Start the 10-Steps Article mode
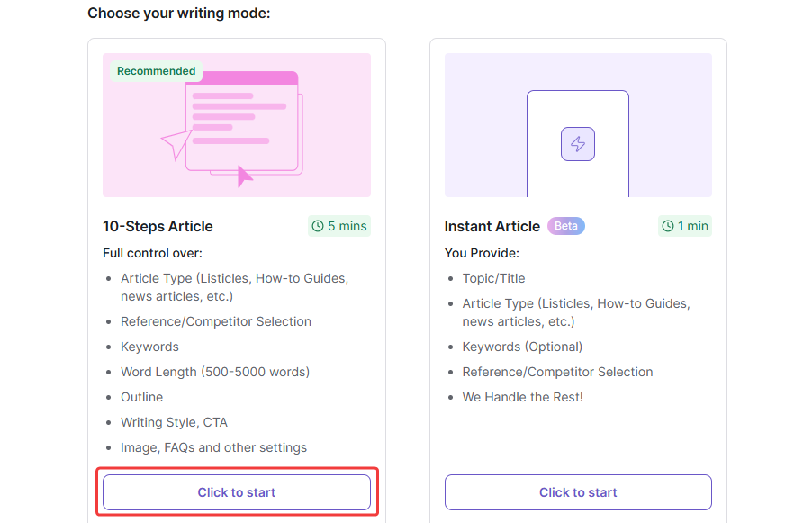This screenshot has height=523, width=812. (x=237, y=492)
